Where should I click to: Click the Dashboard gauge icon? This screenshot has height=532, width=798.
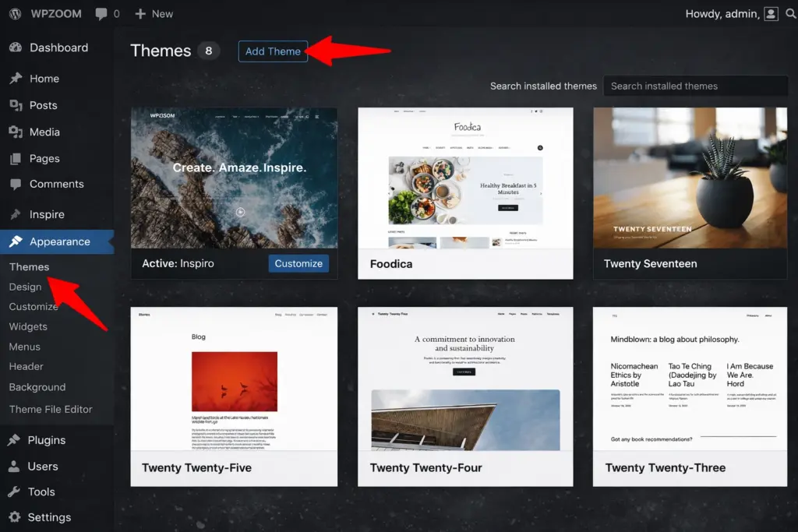[x=16, y=48]
